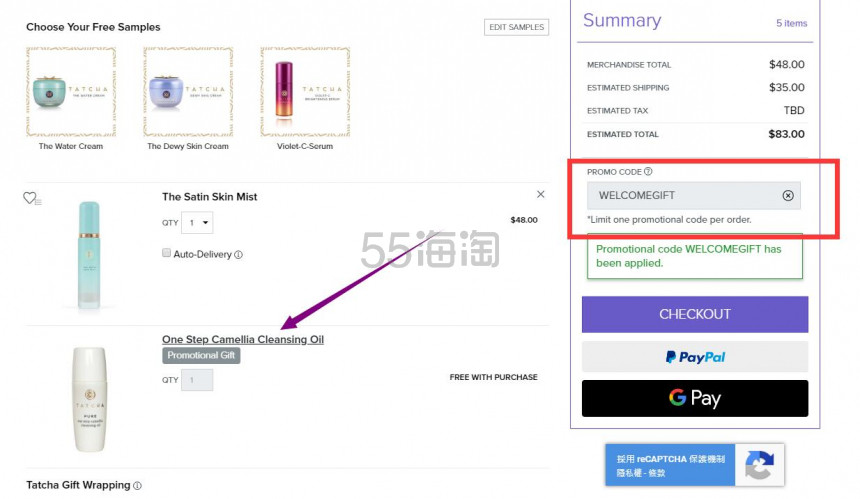Screen dimensions: 860x499
Task: Enable Auto-Delivery checkbox
Action: 166,253
